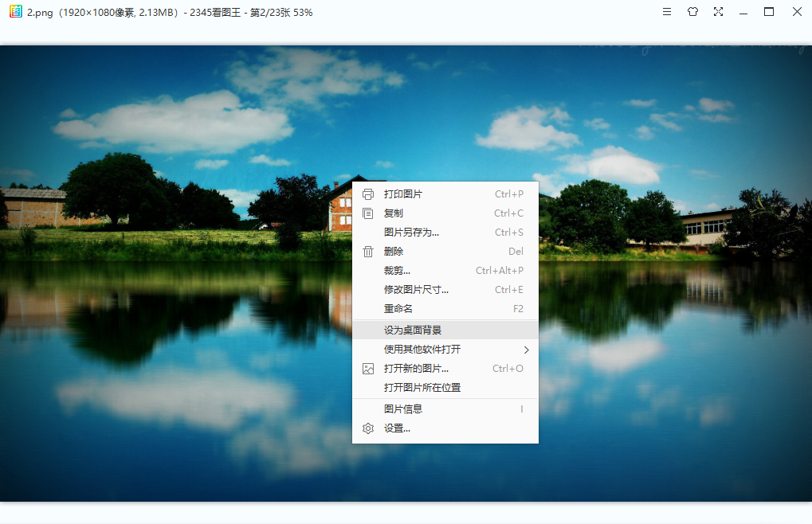Click the 2345看图王 app logo
Viewport: 812px width, 524px height.
point(16,11)
